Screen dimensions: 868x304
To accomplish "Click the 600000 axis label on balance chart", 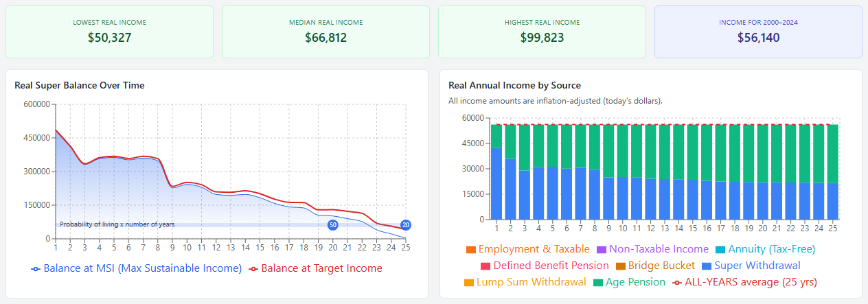I will click(38, 104).
